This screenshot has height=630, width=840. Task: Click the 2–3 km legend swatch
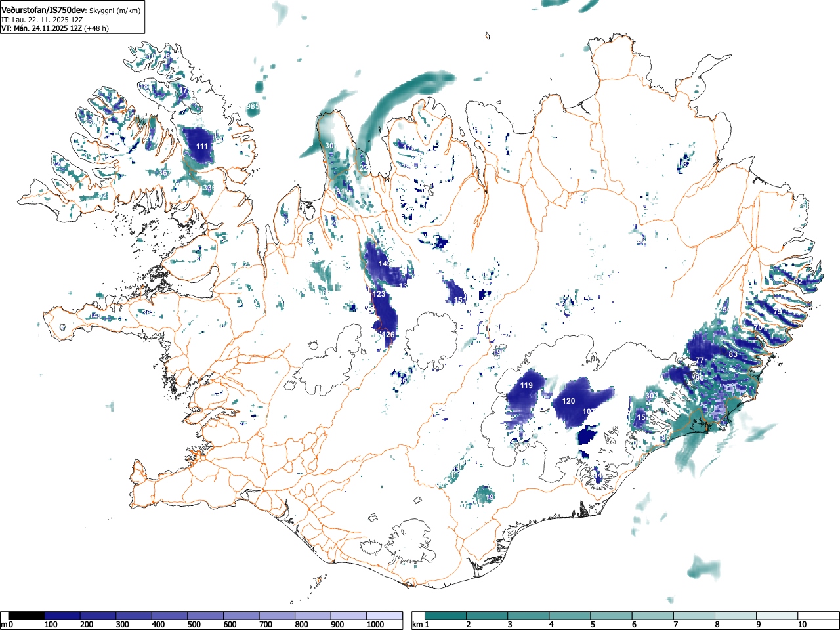coord(488,616)
